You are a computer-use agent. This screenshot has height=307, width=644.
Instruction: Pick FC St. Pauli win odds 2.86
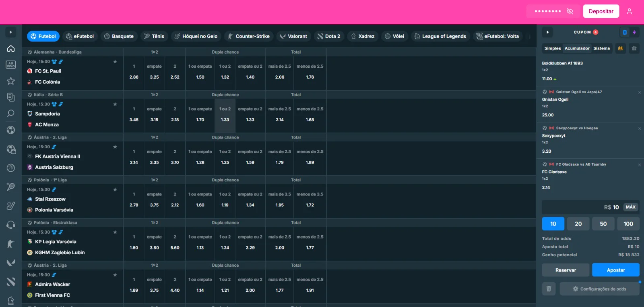tap(134, 73)
